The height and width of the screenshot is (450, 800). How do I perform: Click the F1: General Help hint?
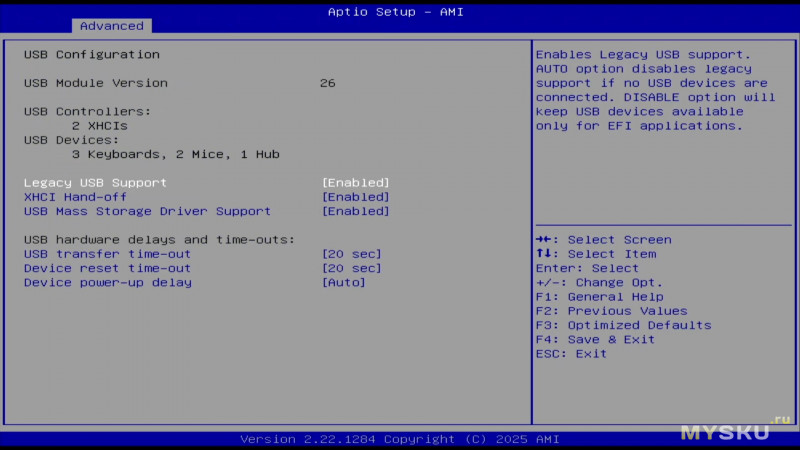[x=599, y=297]
